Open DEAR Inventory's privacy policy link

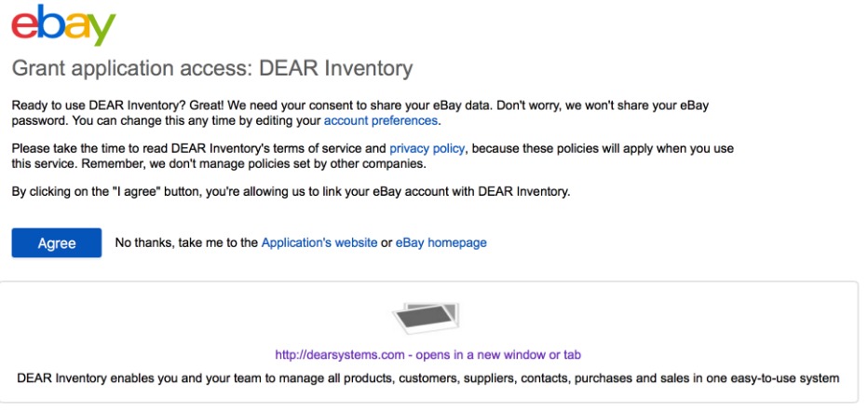tap(427, 149)
